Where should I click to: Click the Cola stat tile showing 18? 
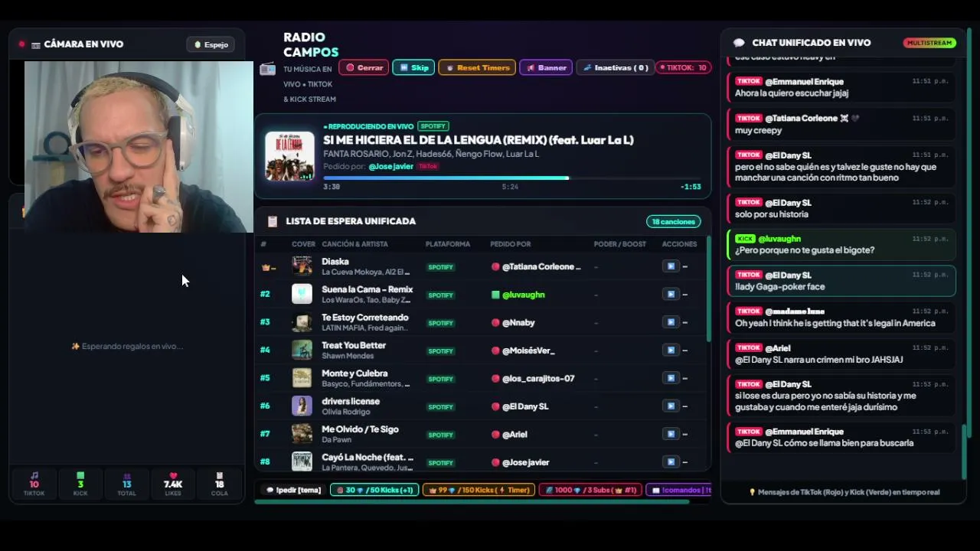220,484
